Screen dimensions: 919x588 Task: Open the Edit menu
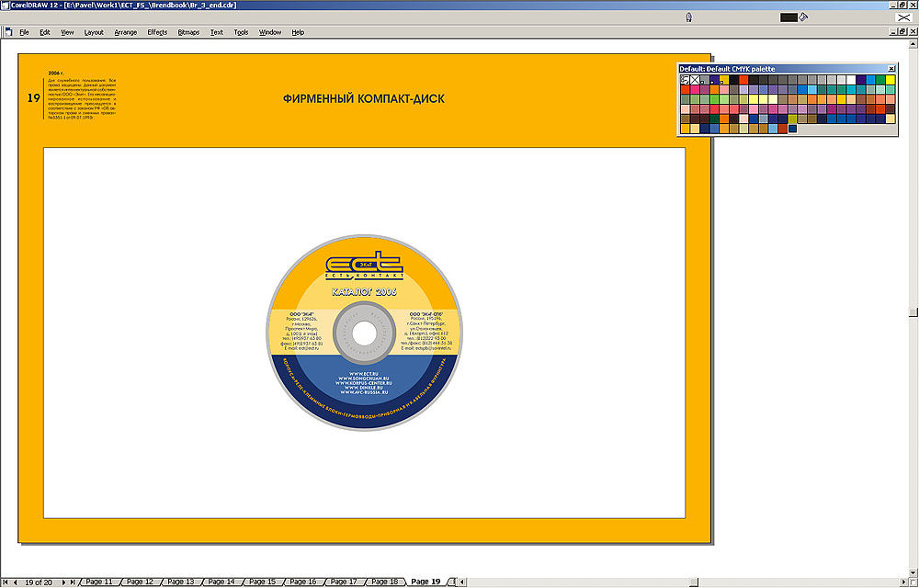click(44, 32)
